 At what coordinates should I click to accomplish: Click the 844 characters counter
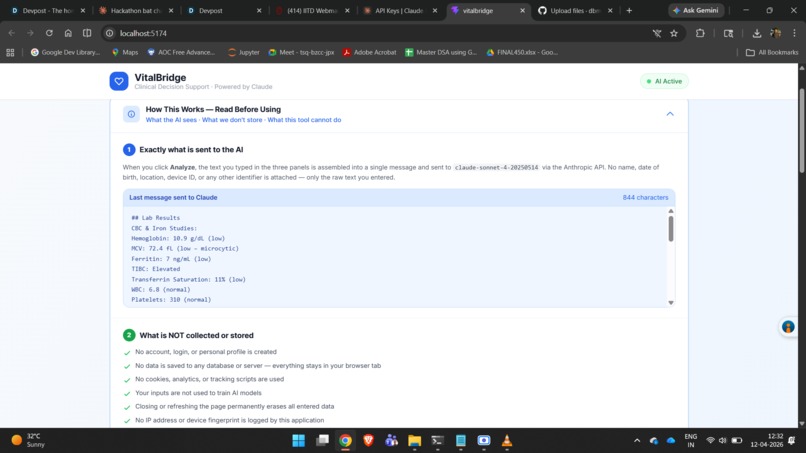(645, 197)
